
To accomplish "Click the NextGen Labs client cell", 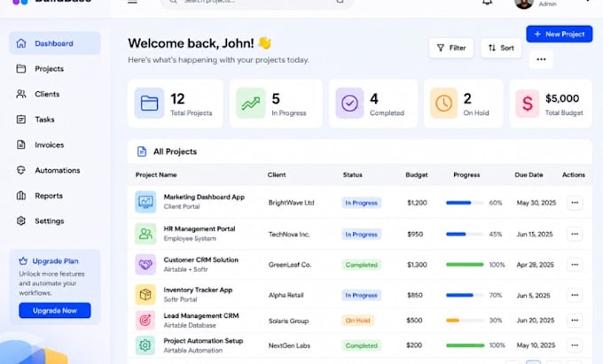I will 289,345.
